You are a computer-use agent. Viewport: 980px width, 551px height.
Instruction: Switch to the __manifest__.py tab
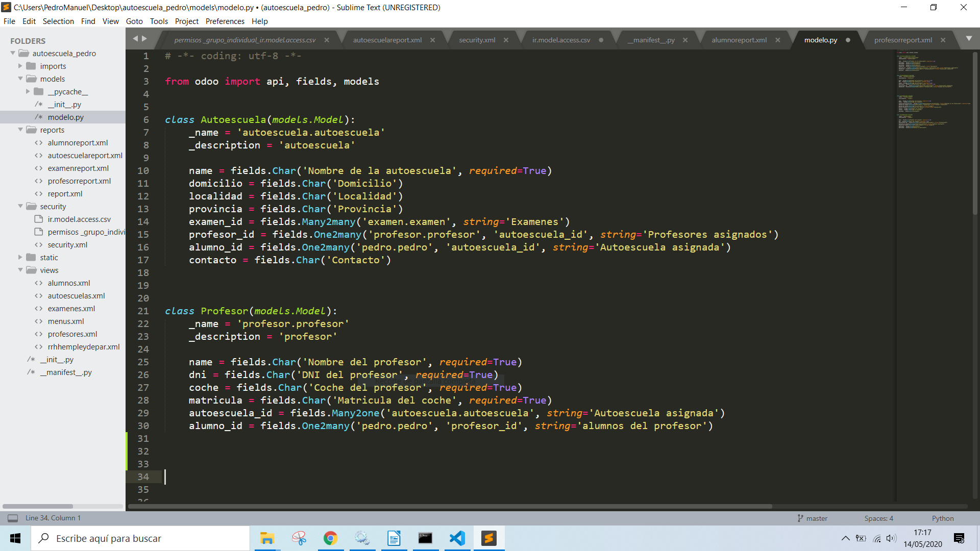point(652,39)
